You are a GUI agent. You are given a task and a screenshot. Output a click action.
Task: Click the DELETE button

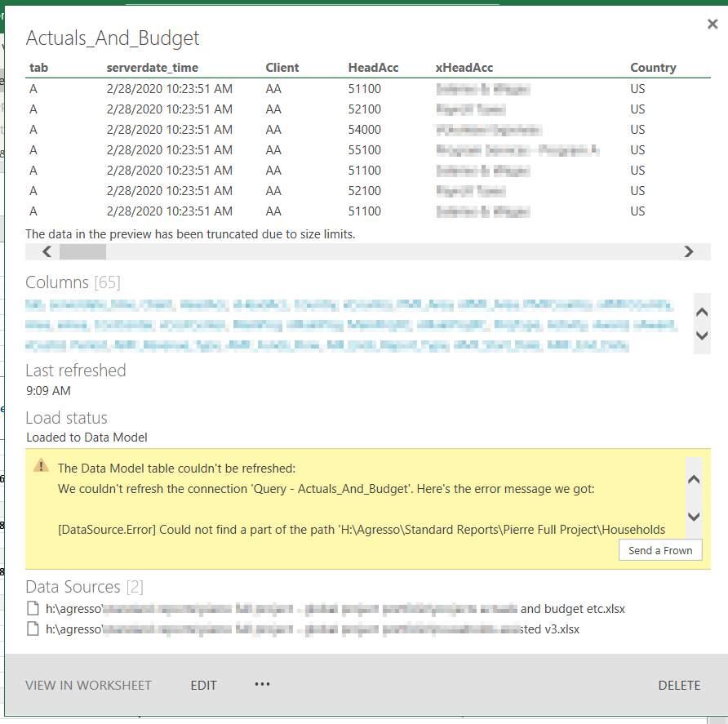pos(679,685)
